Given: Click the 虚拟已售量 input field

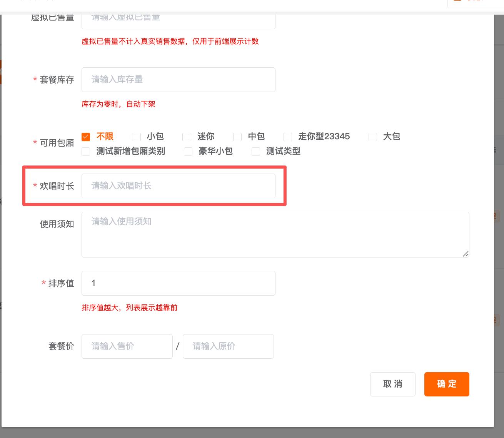Looking at the screenshot, I should tap(178, 17).
